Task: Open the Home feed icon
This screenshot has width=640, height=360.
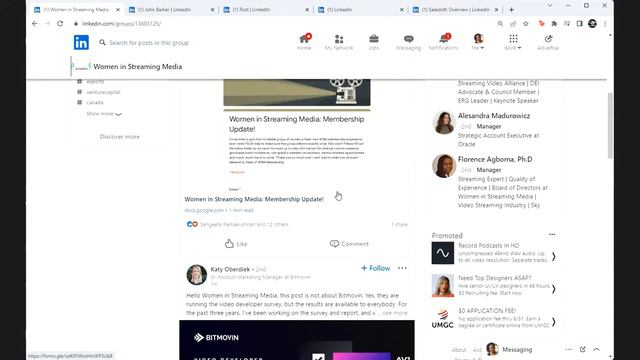Action: pos(304,42)
